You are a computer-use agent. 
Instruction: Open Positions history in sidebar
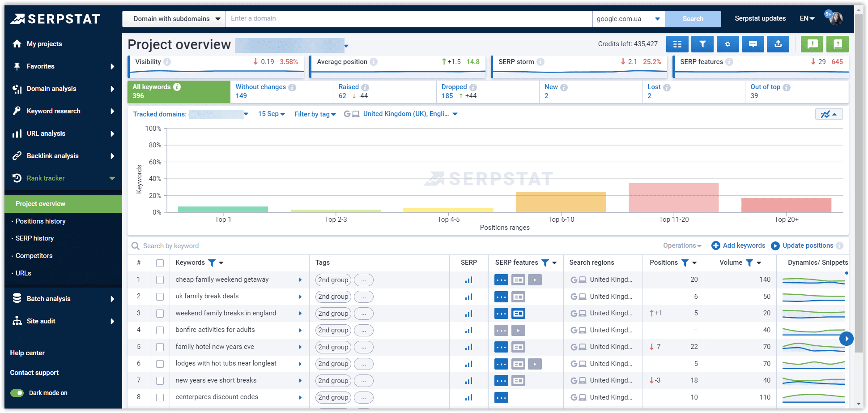click(40, 221)
